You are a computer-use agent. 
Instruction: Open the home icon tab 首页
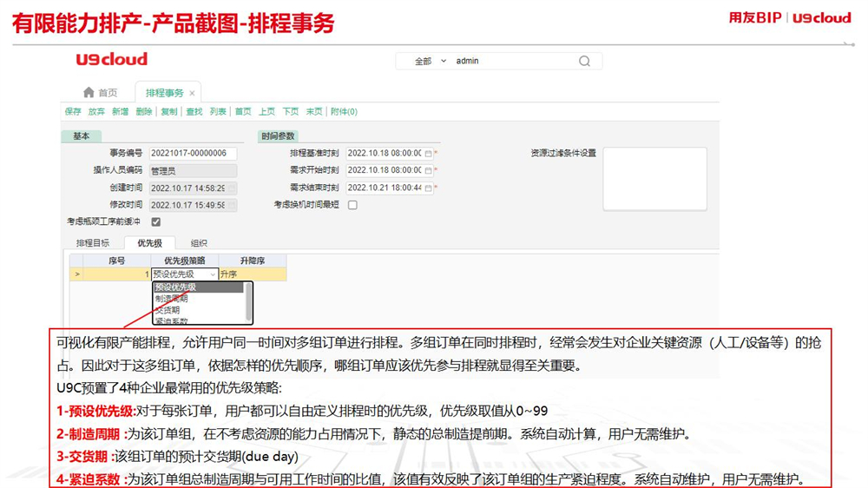point(100,93)
